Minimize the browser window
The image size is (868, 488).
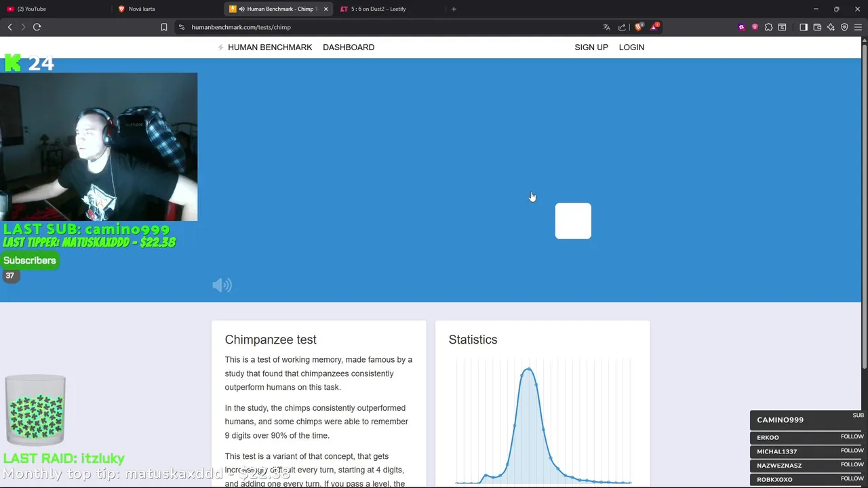[816, 9]
